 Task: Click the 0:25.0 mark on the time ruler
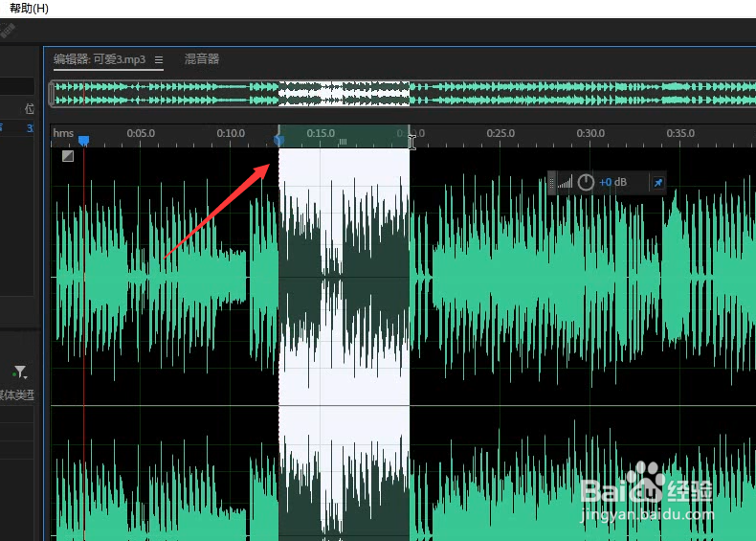pyautogui.click(x=500, y=133)
